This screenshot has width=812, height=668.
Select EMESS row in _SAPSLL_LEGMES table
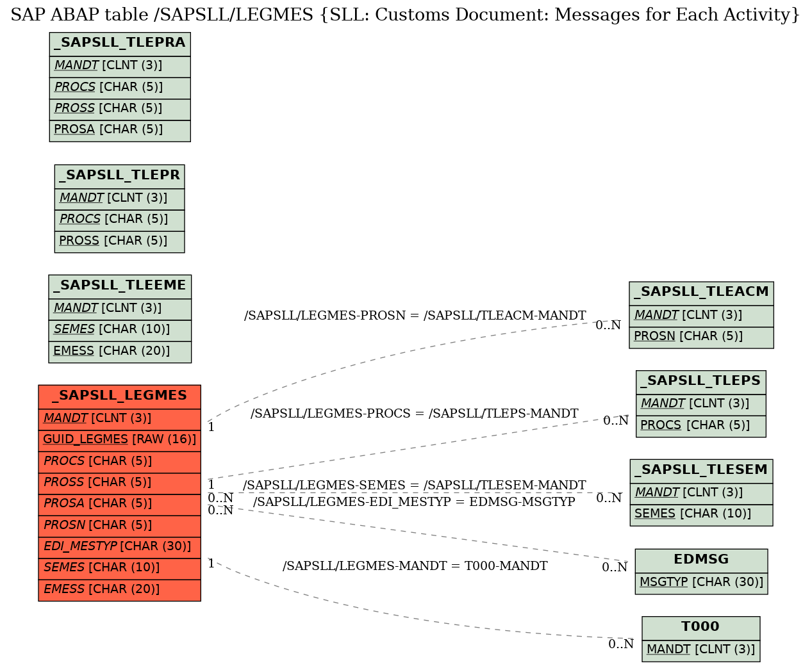pyautogui.click(x=120, y=590)
